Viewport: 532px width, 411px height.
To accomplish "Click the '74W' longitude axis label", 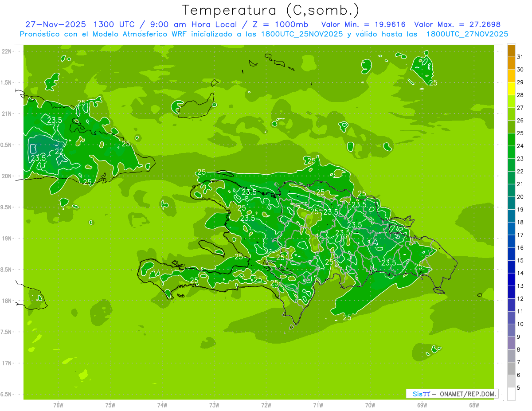I will coord(162,405).
